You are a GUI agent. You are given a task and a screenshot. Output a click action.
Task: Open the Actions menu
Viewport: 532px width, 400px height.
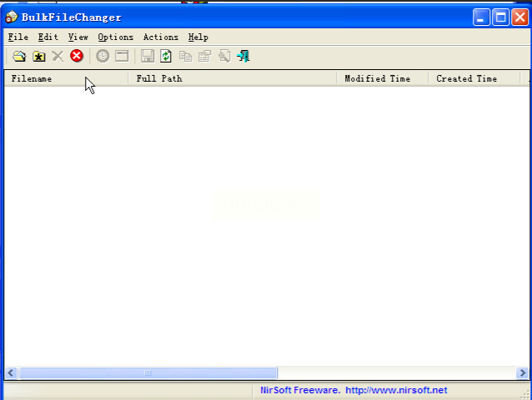pyautogui.click(x=160, y=37)
